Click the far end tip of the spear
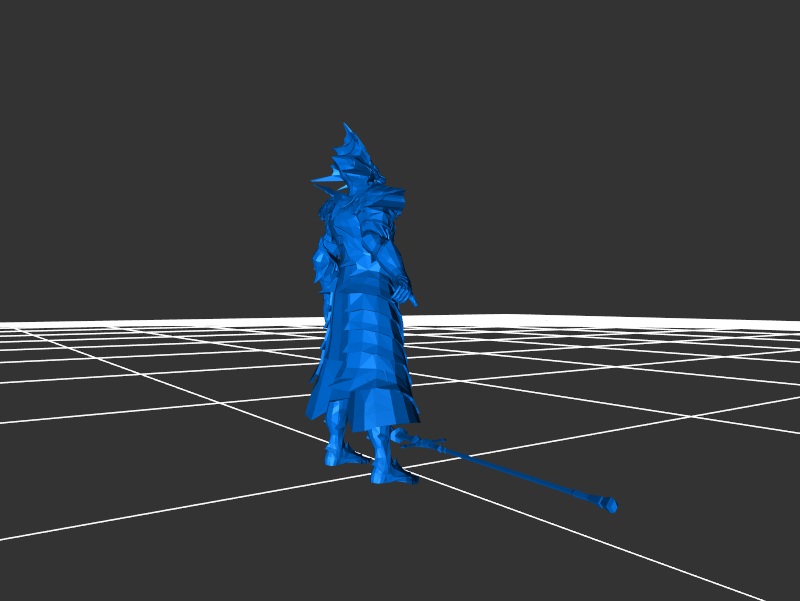 [x=608, y=505]
